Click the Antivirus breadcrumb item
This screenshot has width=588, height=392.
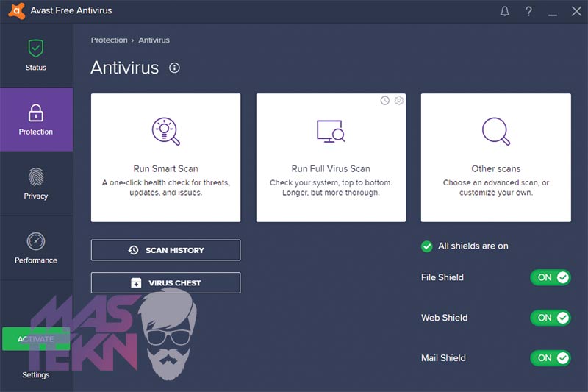[154, 40]
